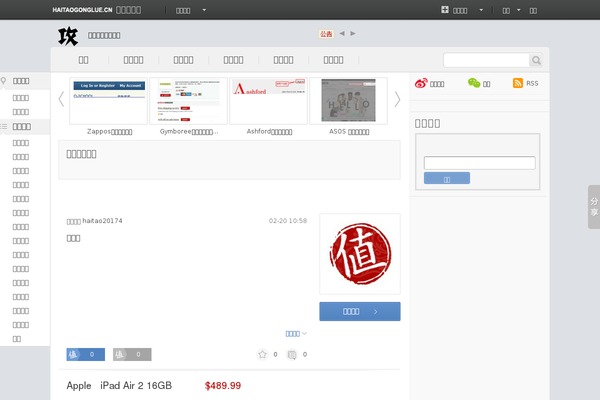Show the previous announcement with the left triangle
Viewport: 600px width, 400px height.
[x=342, y=33]
